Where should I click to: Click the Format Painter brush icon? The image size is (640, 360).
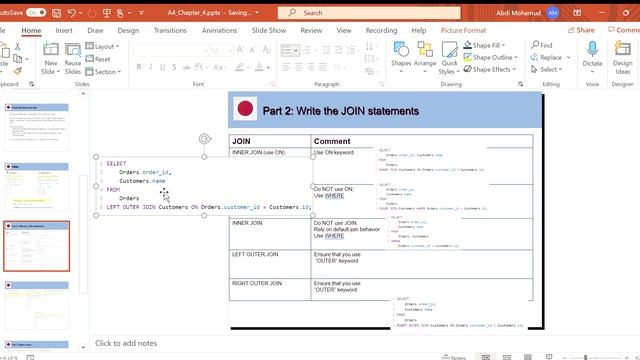click(x=18, y=71)
